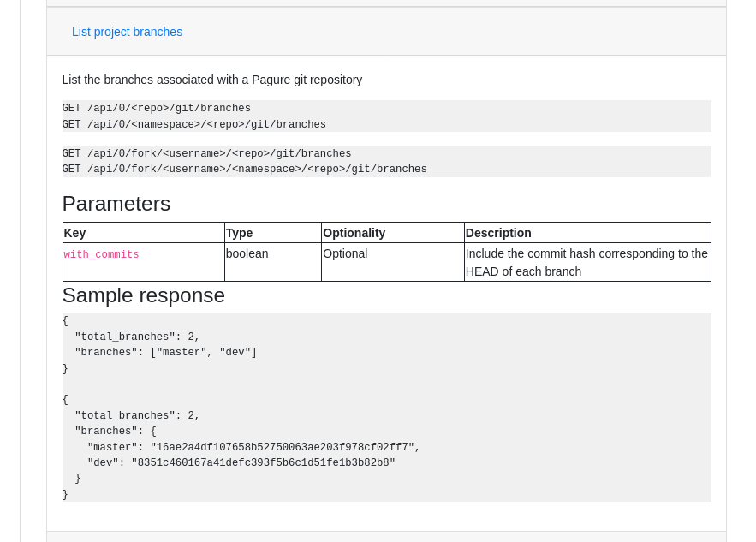Click the 'Optional' cell
Viewport: 756px width, 542px height.
pyautogui.click(x=393, y=262)
